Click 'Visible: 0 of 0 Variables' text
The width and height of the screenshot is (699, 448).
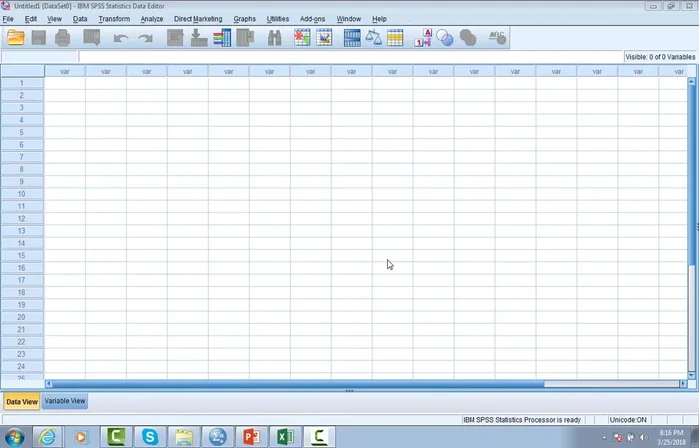660,57
